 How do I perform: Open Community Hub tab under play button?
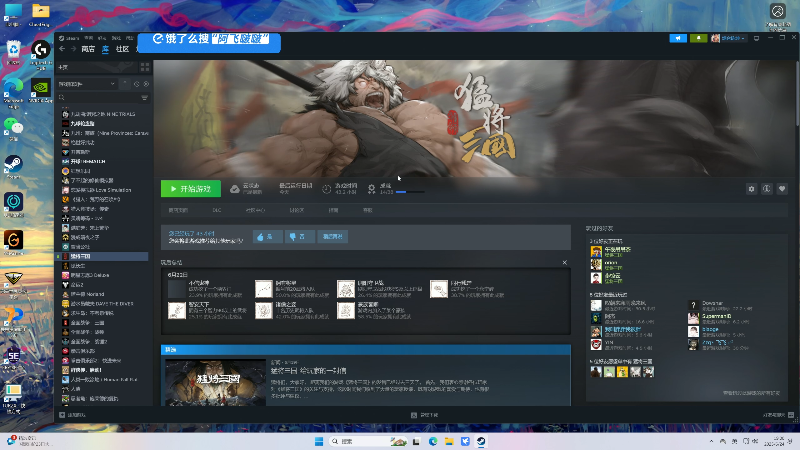click(255, 210)
